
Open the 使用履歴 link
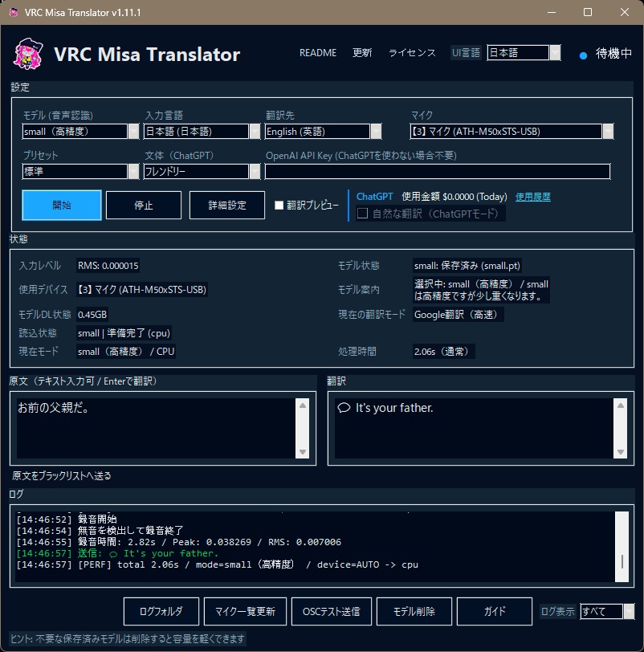[x=533, y=197]
